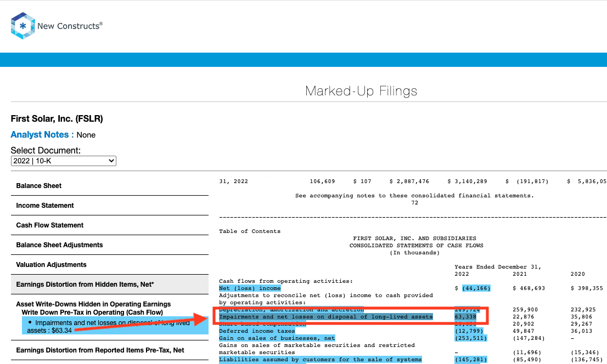Click the Gain on sales of businesses, net label
The width and height of the screenshot is (607, 364).
tap(277, 338)
